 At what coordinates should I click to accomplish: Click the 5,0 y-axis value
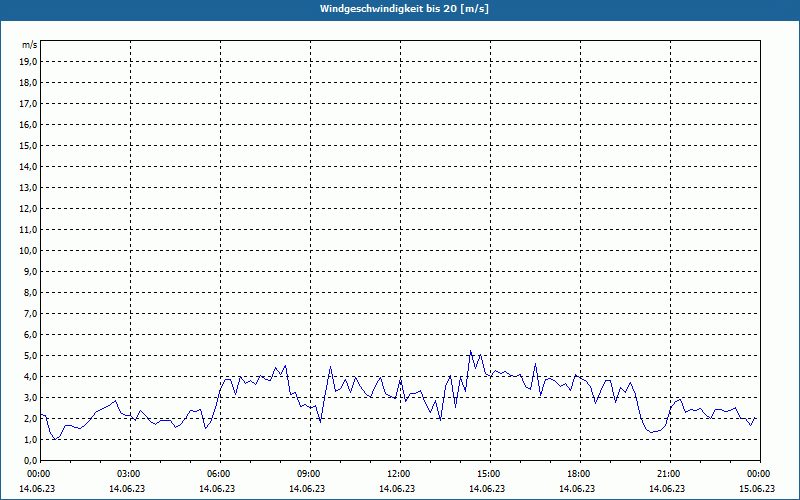click(x=30, y=356)
